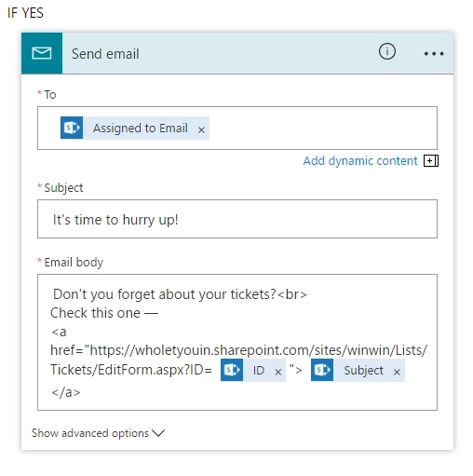Click SharePoint icon on the Subject token

(322, 370)
